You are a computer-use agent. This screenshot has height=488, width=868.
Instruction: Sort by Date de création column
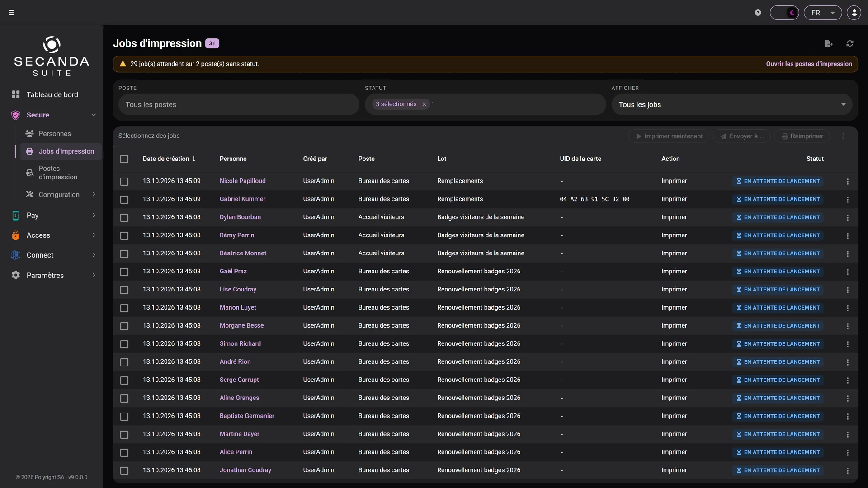(169, 159)
